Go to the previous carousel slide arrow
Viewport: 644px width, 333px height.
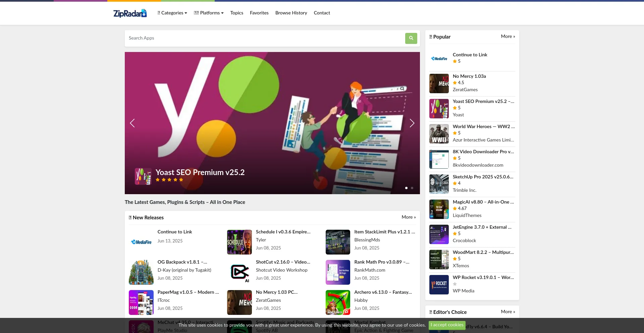(132, 123)
